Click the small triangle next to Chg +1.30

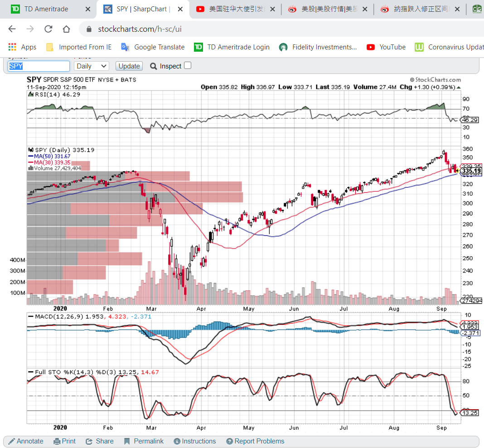click(x=459, y=88)
